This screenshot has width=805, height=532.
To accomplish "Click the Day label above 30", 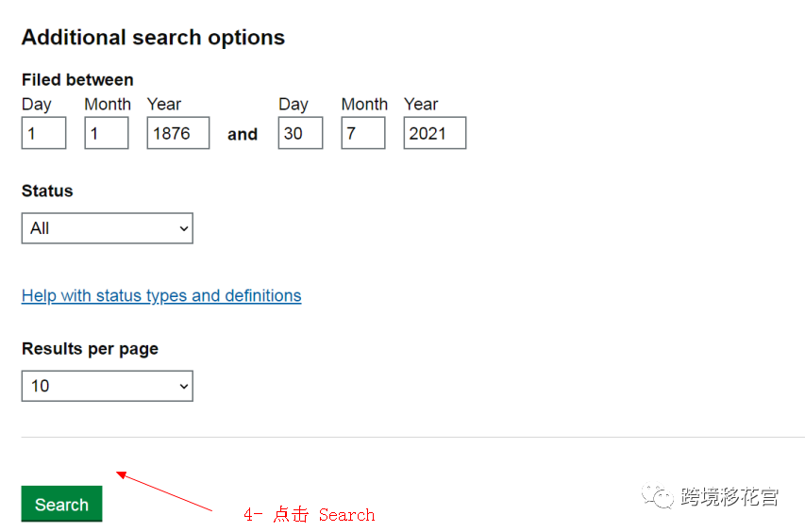I will coord(293,105).
